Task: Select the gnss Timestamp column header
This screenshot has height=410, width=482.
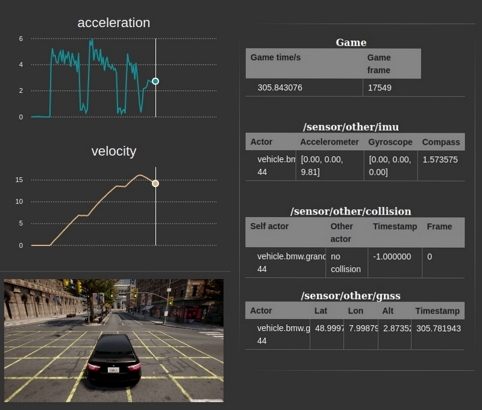Action: tap(437, 311)
